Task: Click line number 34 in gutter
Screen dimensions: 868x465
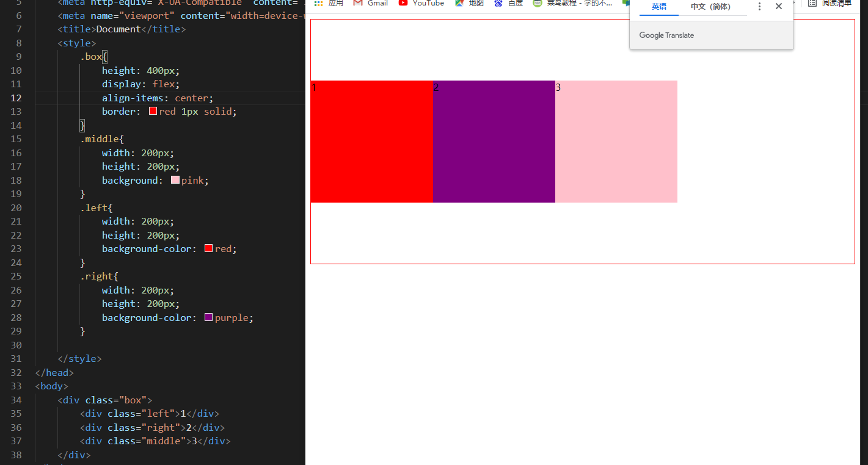Action: pos(16,400)
